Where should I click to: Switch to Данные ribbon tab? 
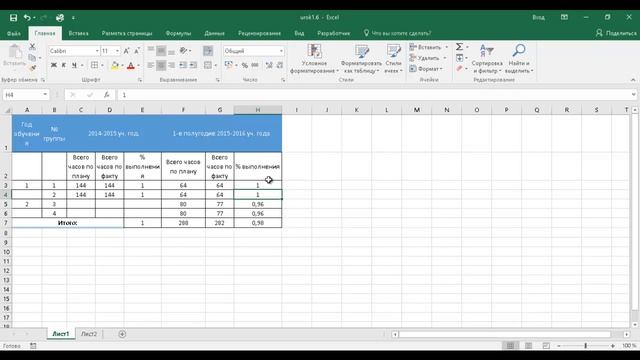[214, 33]
